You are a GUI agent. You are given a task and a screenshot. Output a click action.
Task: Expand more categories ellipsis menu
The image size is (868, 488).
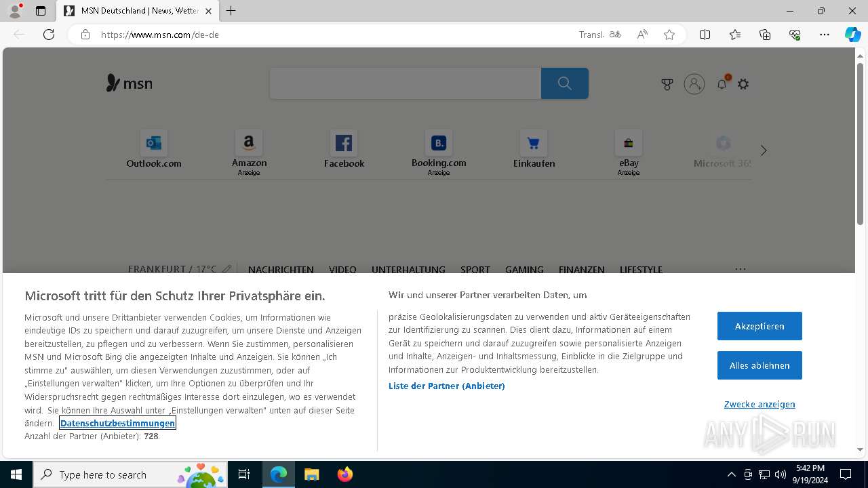(741, 269)
